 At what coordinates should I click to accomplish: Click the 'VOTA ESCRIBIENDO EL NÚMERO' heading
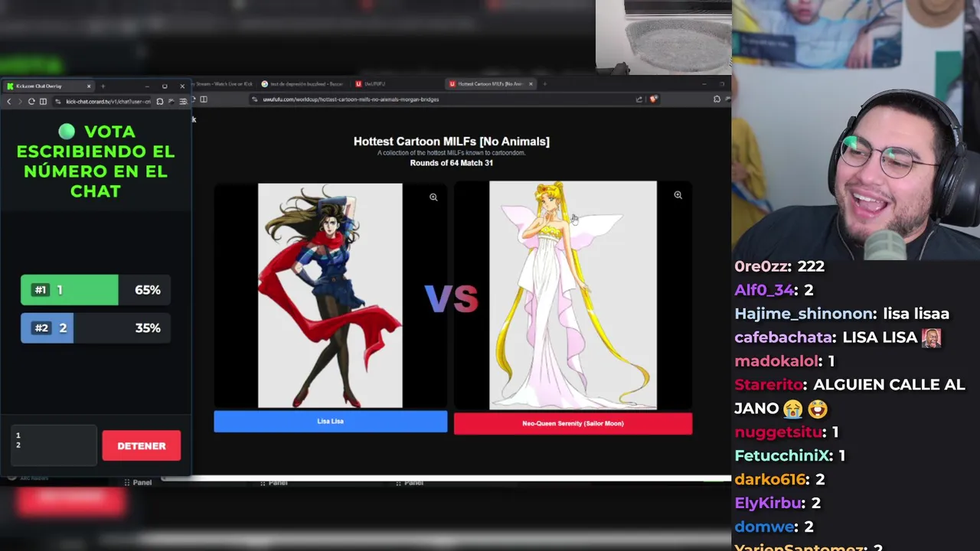[x=96, y=161]
